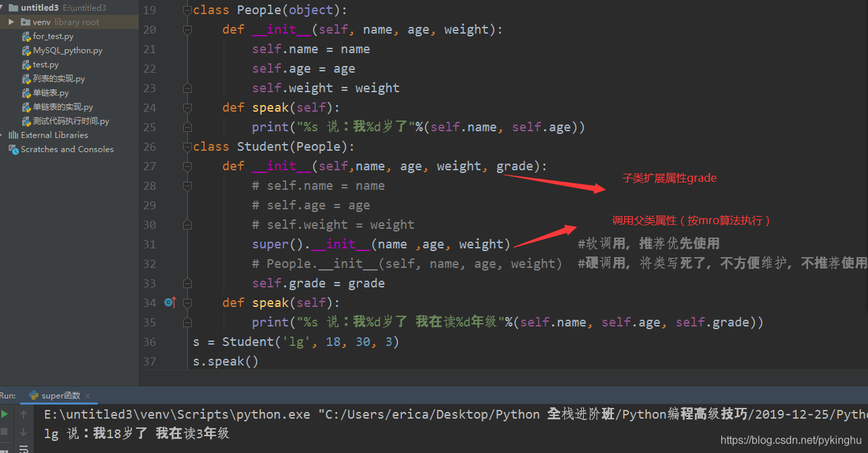The image size is (868, 453).
Task: Stop the running Python process
Action: 4,431
